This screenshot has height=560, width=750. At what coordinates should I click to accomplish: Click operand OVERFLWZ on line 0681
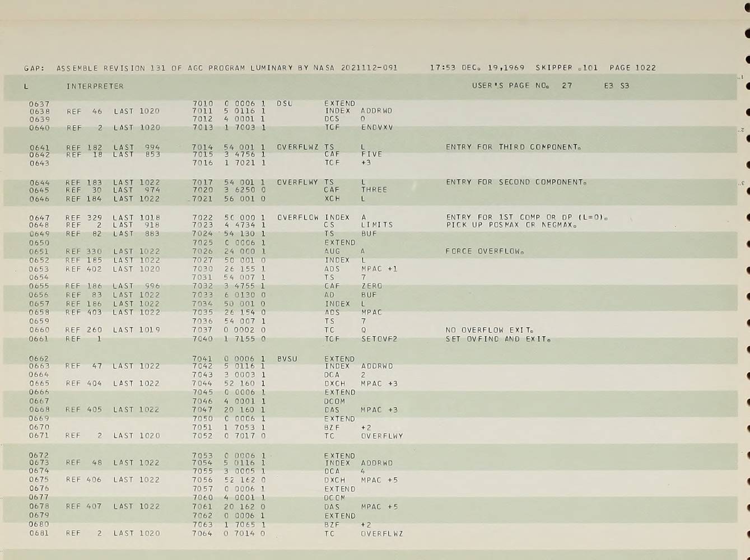(x=382, y=534)
